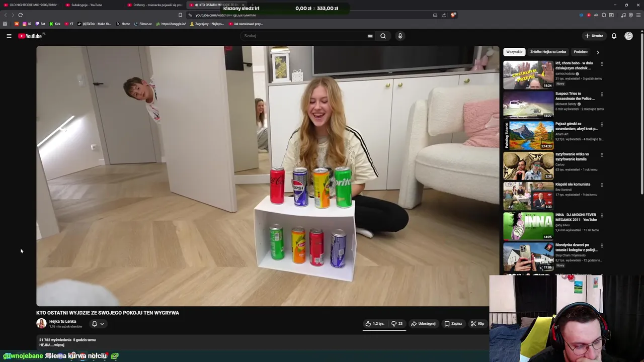Select the Wszystkie filter chip

514,52
